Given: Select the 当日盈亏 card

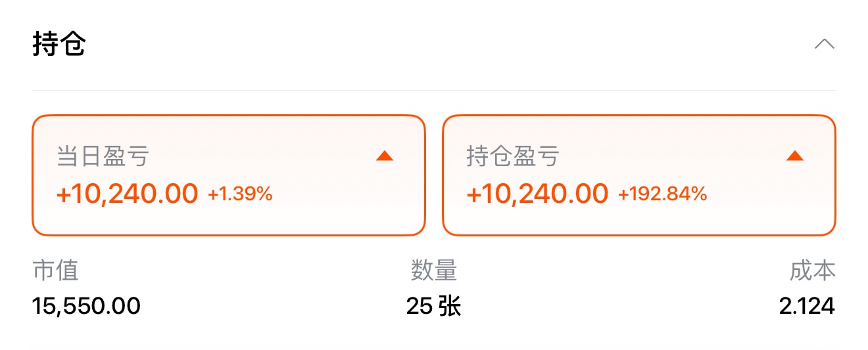Looking at the screenshot, I should click(x=228, y=175).
